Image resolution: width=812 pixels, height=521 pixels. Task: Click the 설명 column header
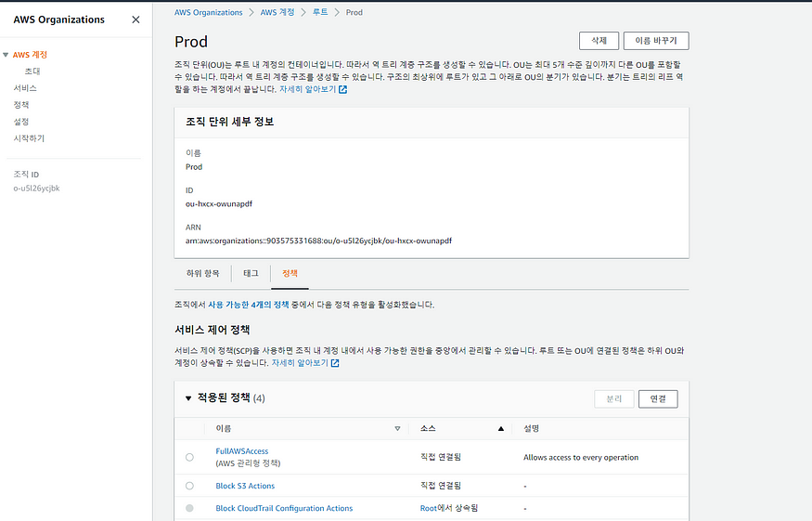click(x=532, y=429)
